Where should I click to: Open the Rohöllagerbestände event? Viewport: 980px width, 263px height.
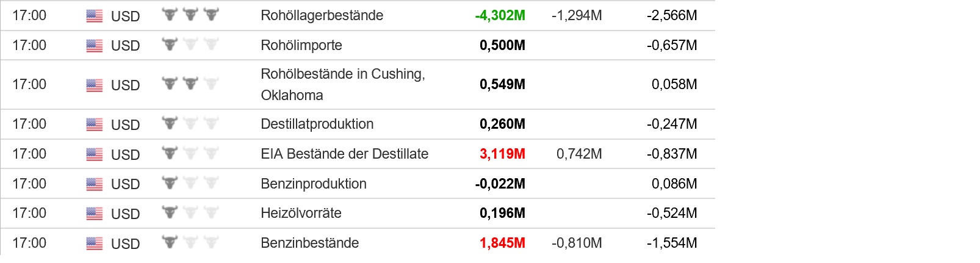pyautogui.click(x=322, y=15)
